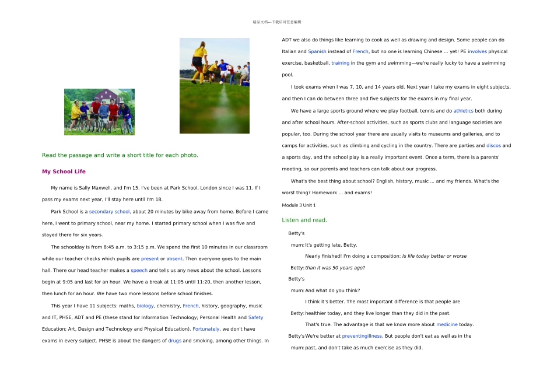Click the line 'That's true. The advantage is'
The image size is (554, 392).
tap(390, 324)
